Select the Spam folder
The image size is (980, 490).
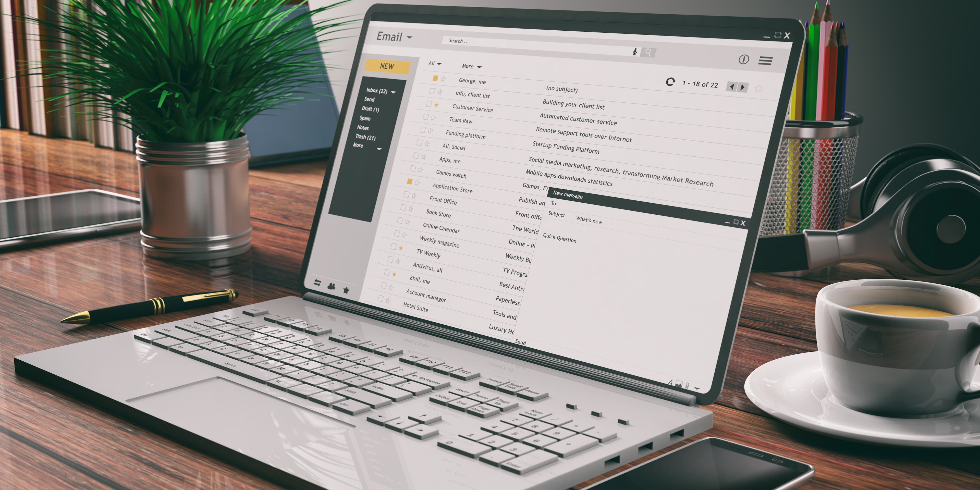coord(373,119)
